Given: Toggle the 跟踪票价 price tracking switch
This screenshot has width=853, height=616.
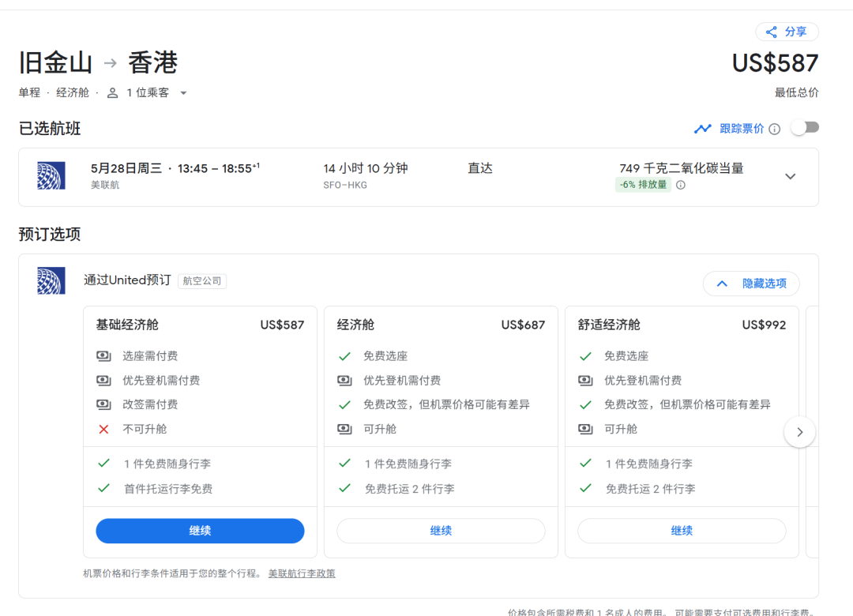Looking at the screenshot, I should click(806, 128).
